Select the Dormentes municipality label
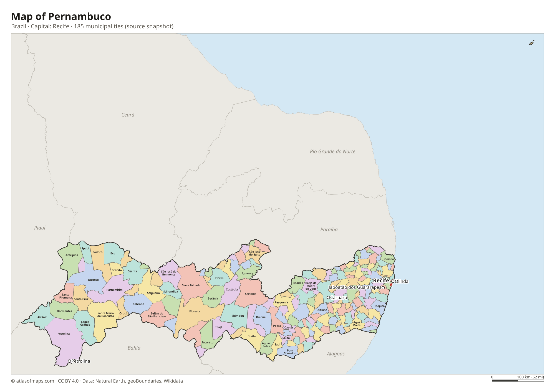This screenshot has width=555, height=392. pyautogui.click(x=65, y=311)
